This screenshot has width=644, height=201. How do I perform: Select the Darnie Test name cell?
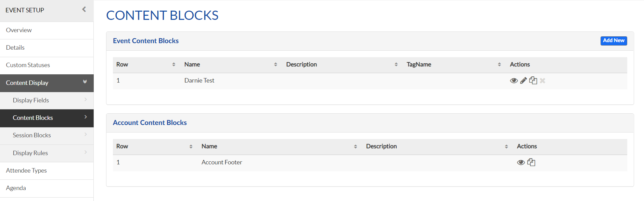(x=199, y=80)
